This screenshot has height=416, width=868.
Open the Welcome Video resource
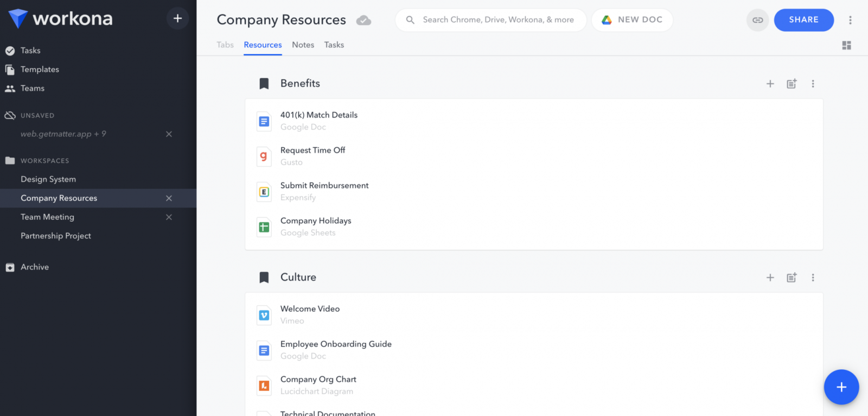pyautogui.click(x=310, y=309)
